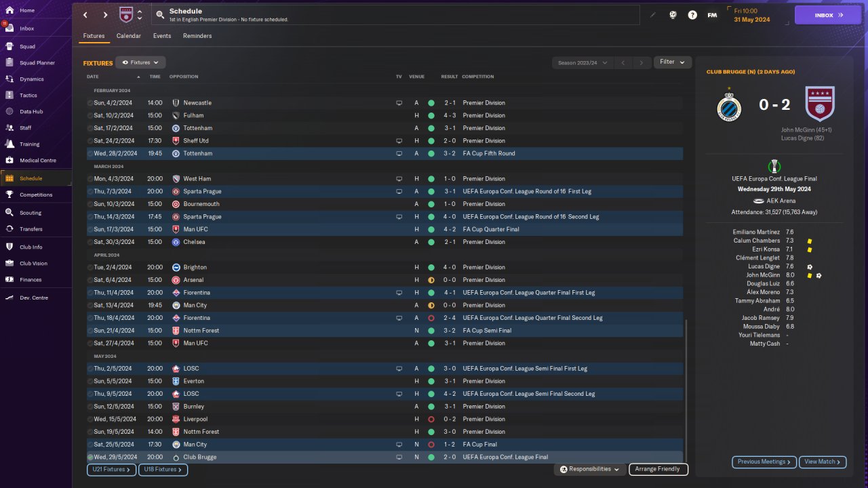
Task: Open Transfers from the sidebar
Action: point(36,229)
